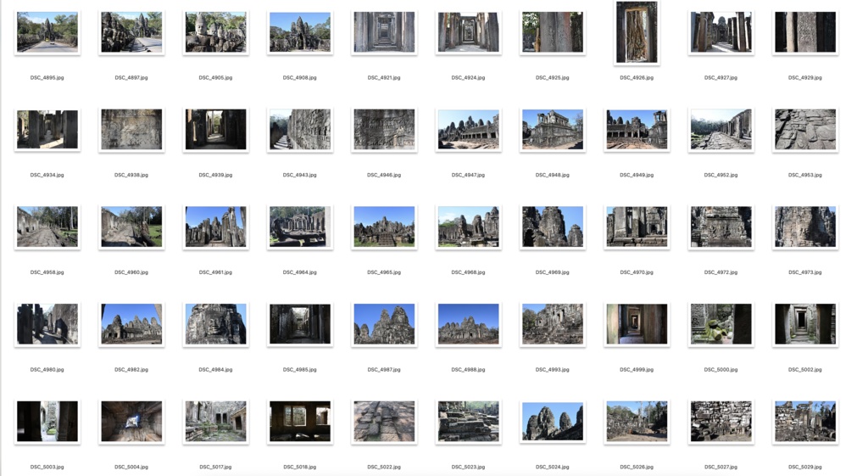Pick the DSC_4939.jpg image thumbnail
This screenshot has width=868, height=476.
[215, 129]
